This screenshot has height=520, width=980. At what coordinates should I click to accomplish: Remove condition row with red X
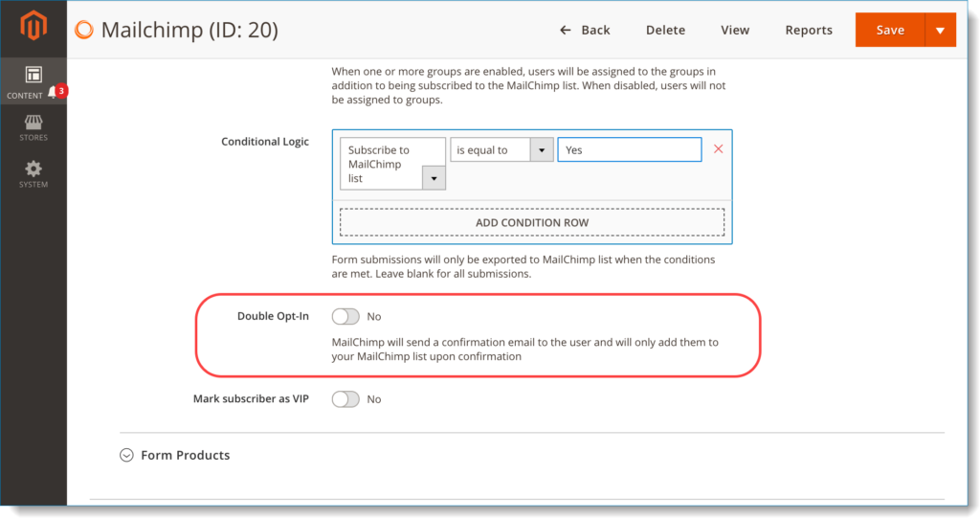click(x=718, y=149)
